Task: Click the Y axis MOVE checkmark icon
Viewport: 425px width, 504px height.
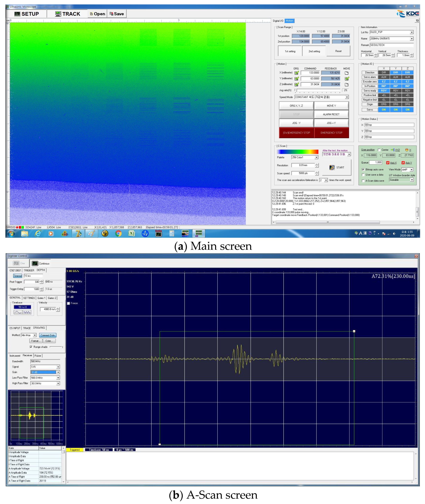Action: tap(347, 79)
